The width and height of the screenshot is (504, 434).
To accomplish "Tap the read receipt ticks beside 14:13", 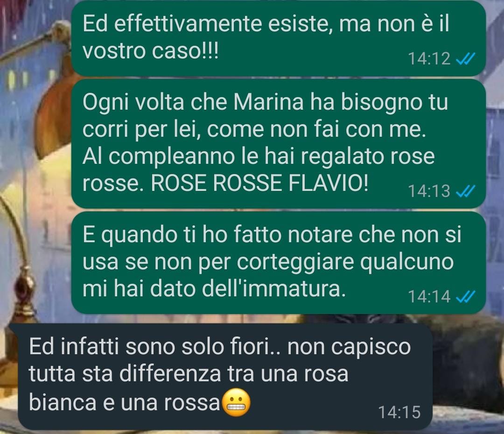I will point(466,191).
